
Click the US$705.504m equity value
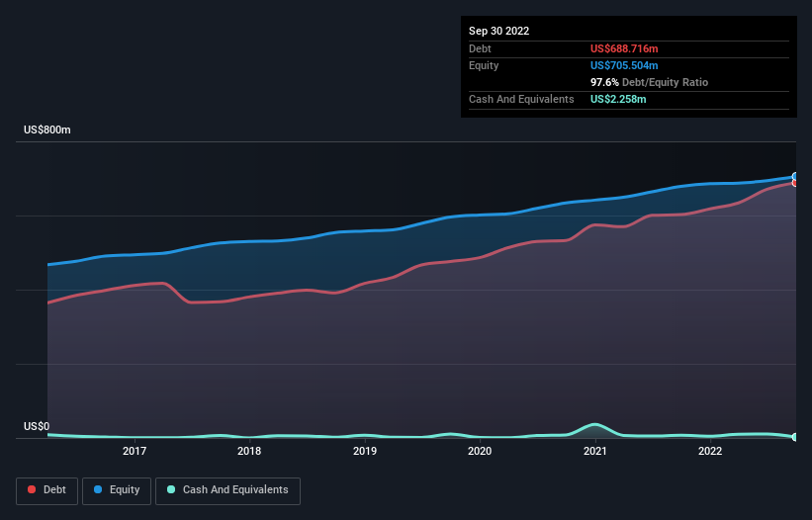click(x=624, y=65)
